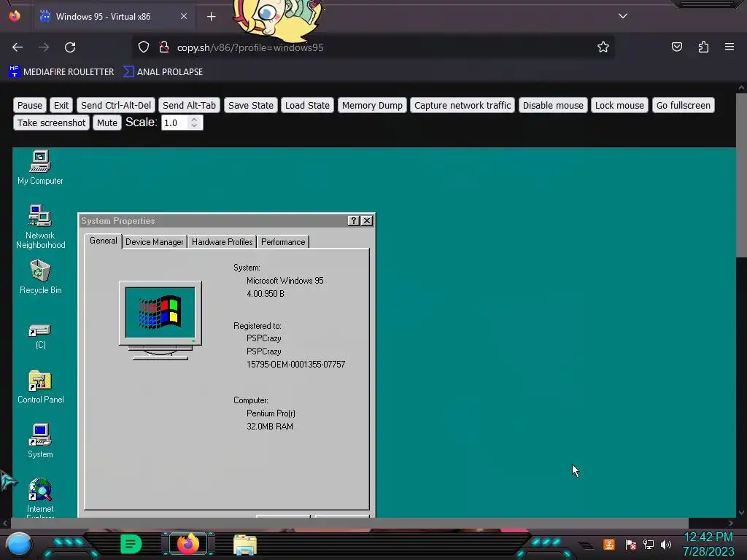Image resolution: width=747 pixels, height=560 pixels.
Task: Click the site lock icon in address bar
Action: (164, 47)
